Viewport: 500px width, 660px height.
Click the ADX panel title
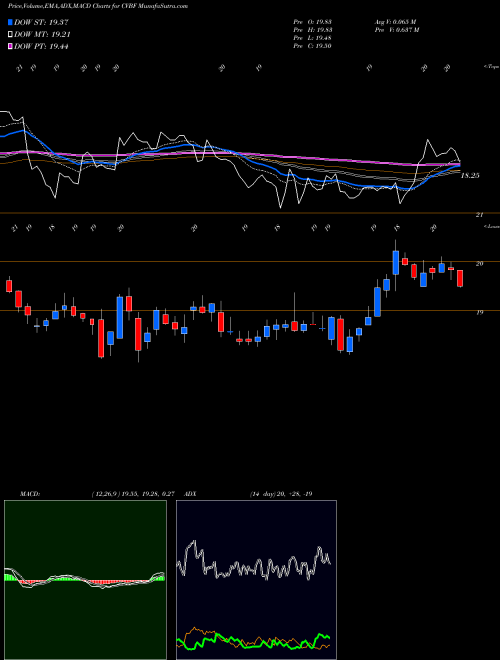[x=190, y=494]
